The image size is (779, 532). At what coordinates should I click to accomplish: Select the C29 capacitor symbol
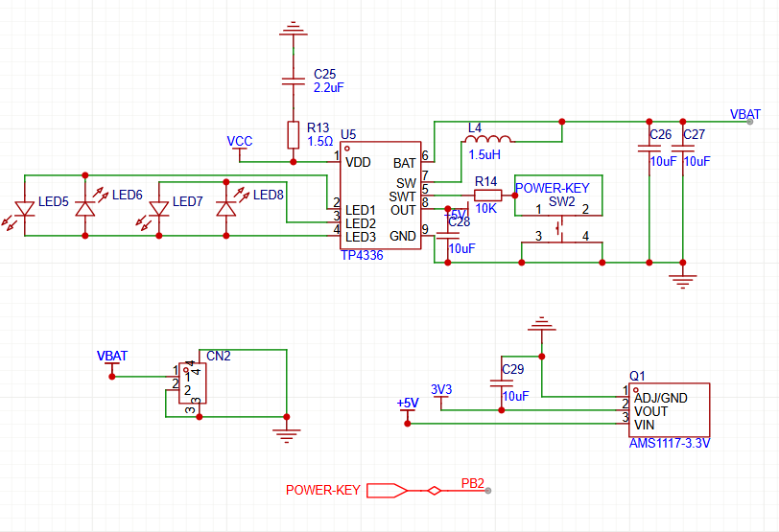click(x=499, y=383)
